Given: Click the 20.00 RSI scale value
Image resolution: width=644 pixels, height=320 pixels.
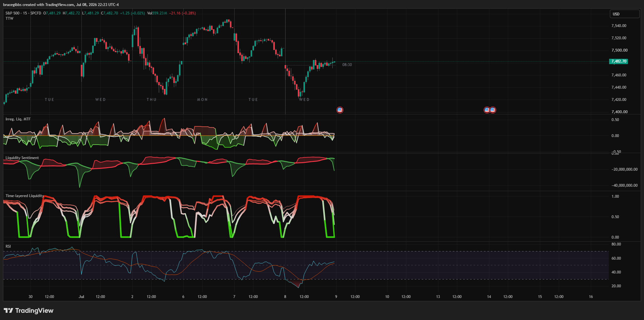Looking at the screenshot, I should [616, 286].
